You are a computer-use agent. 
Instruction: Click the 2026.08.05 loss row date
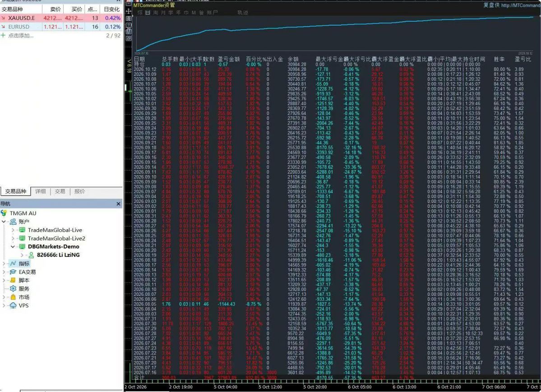click(145, 304)
